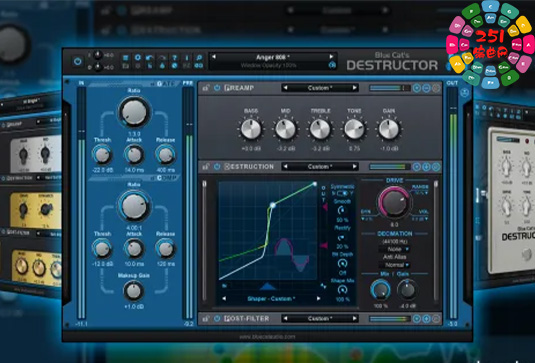Click the icon right of Window Opacity
The width and height of the screenshot is (535, 363).
tap(332, 65)
